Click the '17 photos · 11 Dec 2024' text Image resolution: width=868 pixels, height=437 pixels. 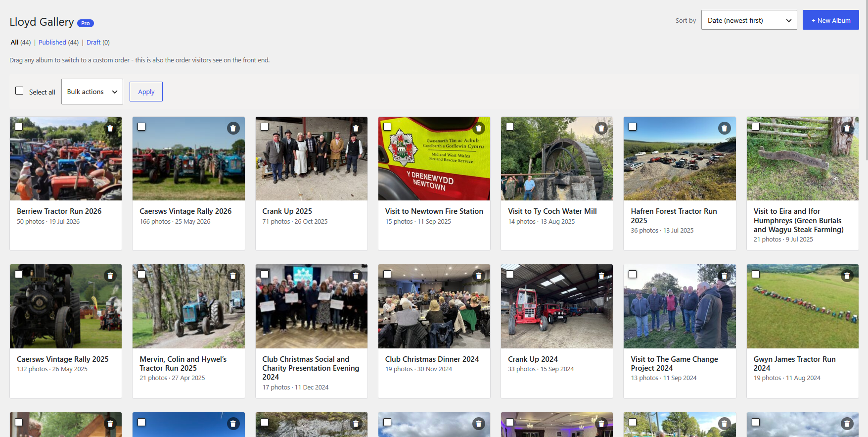(x=295, y=388)
